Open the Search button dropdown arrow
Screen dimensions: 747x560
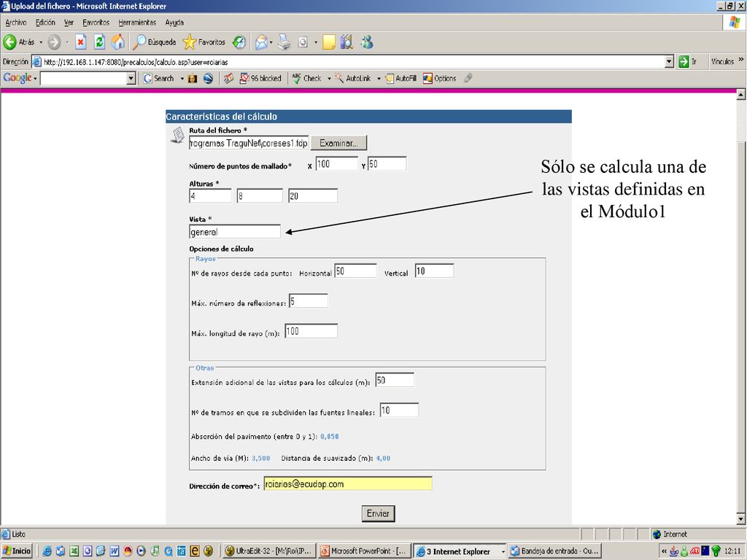[182, 79]
